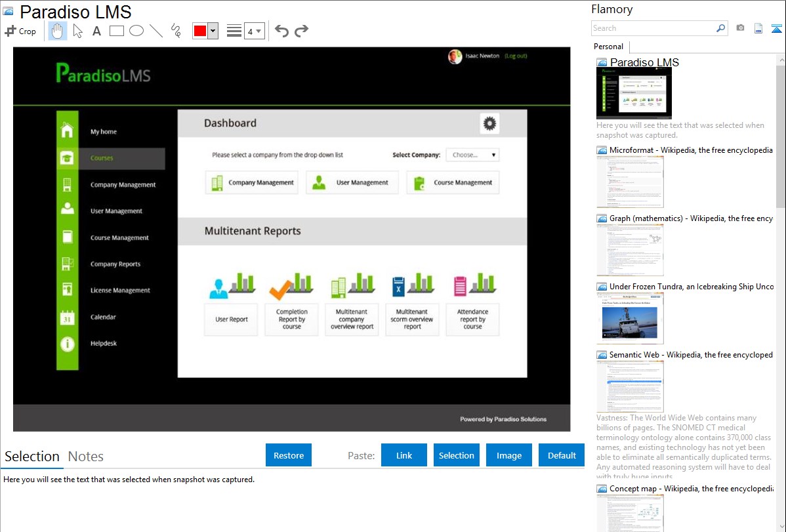The height and width of the screenshot is (532, 786).
Task: Click the Completion Report checkmark chart icon
Action: tap(291, 286)
